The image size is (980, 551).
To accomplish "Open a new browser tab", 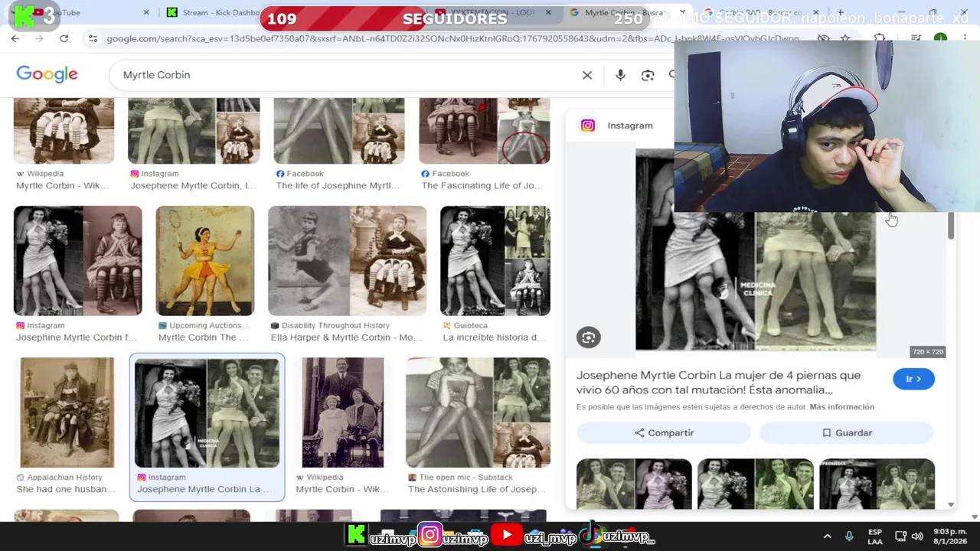I will click(x=841, y=13).
